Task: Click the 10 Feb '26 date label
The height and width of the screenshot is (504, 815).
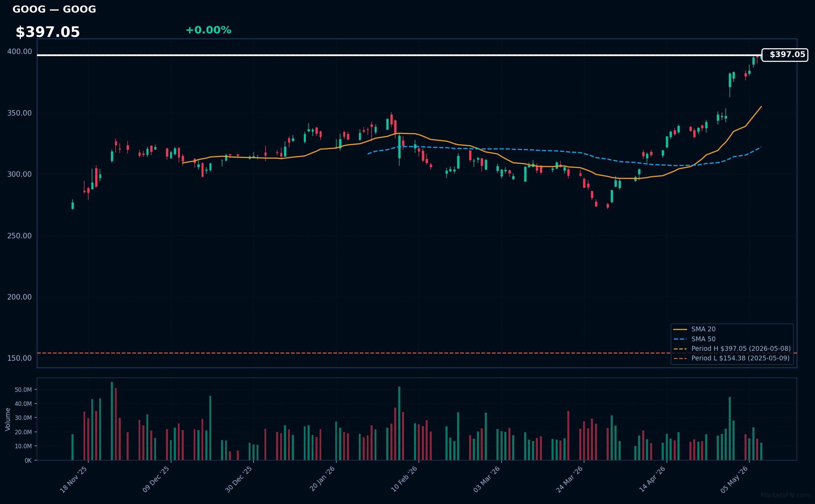Action: pyautogui.click(x=404, y=479)
